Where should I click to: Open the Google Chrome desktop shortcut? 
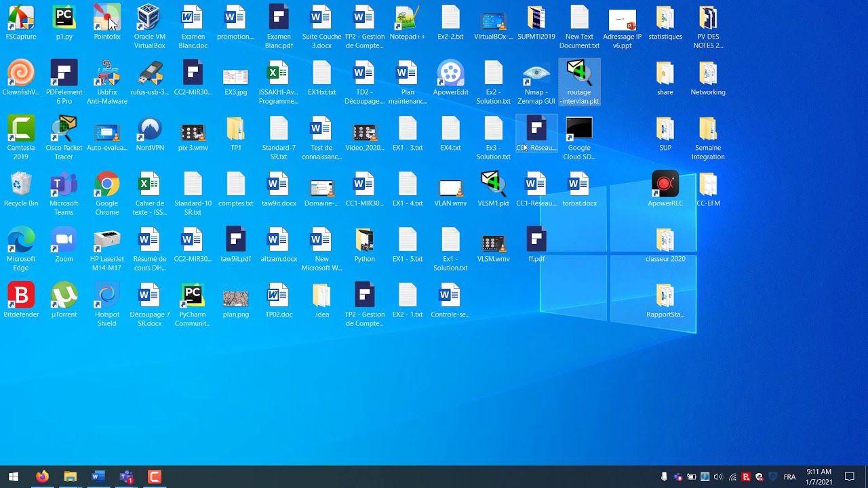tap(107, 185)
